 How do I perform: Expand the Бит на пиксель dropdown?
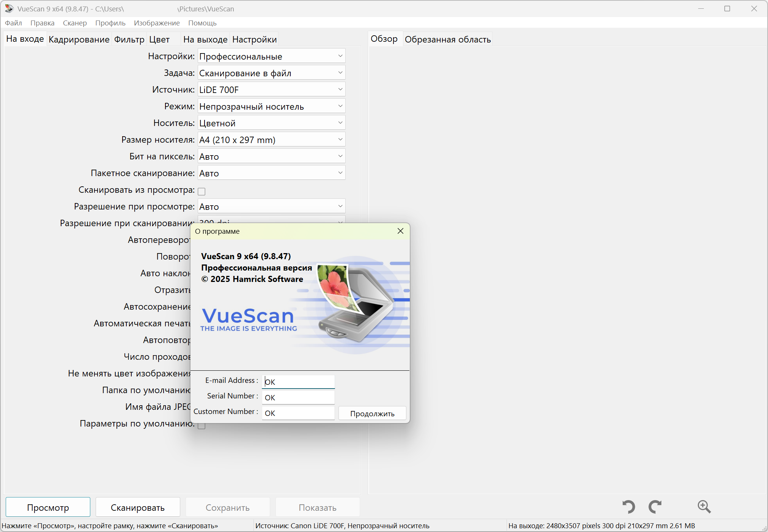271,156
